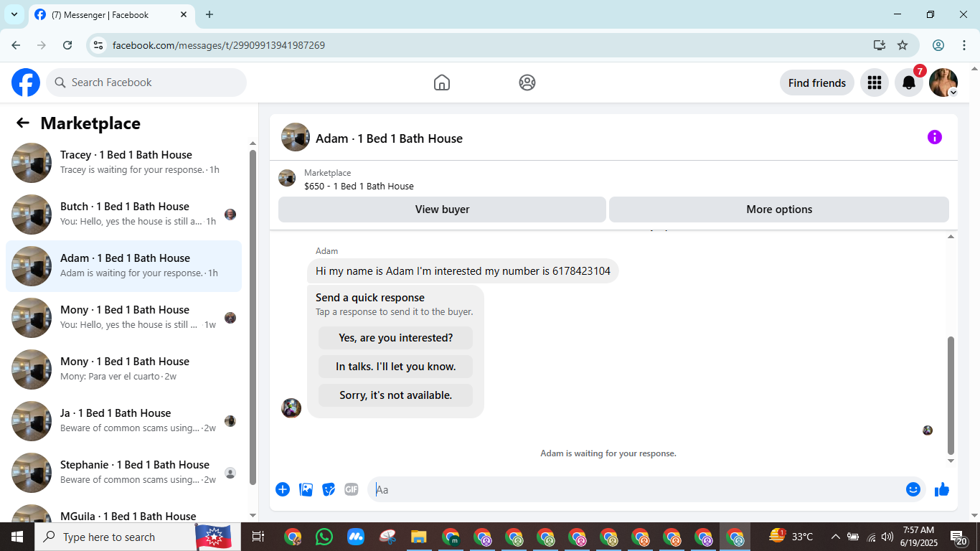Click the Messenger browser tab

point(111,14)
